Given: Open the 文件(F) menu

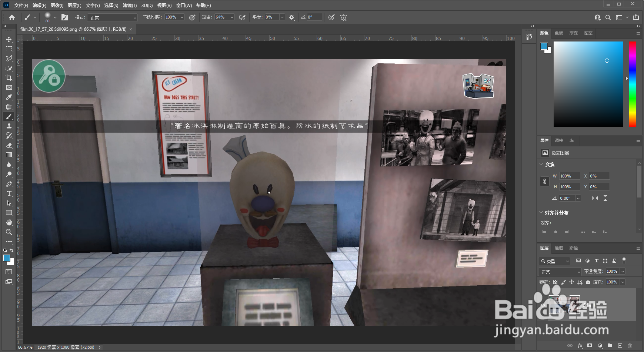Looking at the screenshot, I should click(21, 6).
